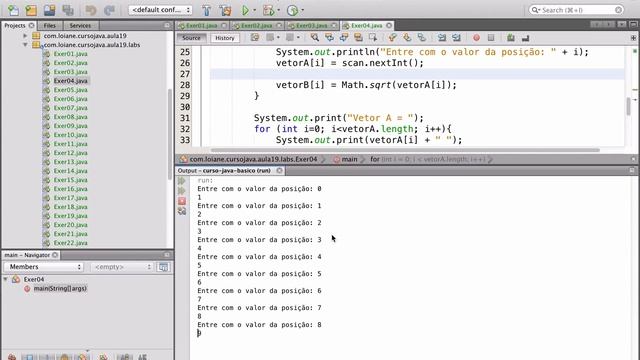The height and width of the screenshot is (360, 640).
Task: Click Find Next Occurrence editor icon
Action: [x=344, y=38]
